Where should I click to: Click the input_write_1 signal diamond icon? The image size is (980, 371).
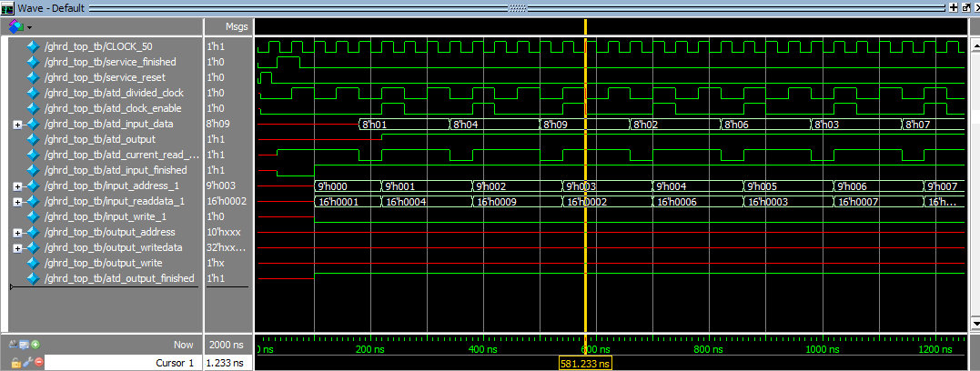click(x=34, y=216)
